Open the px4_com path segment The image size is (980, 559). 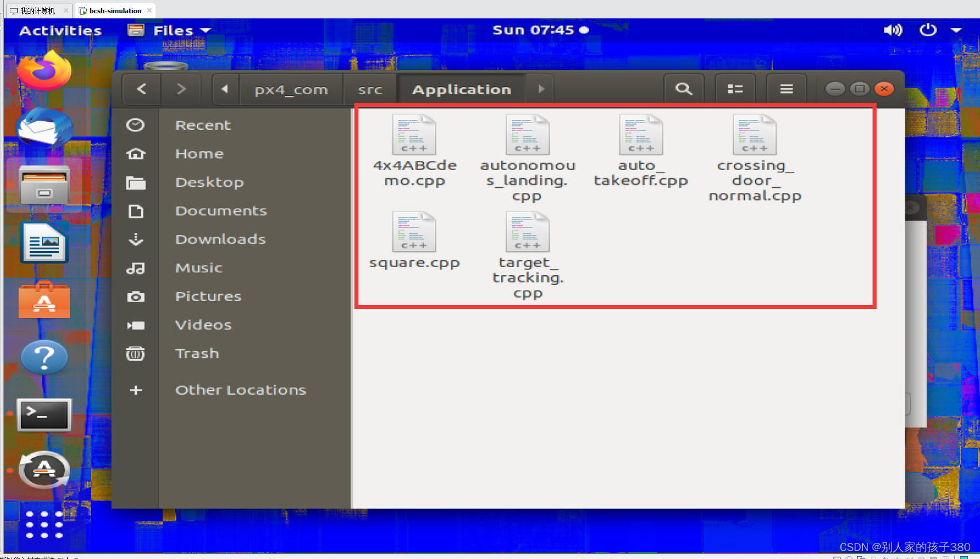click(x=291, y=90)
